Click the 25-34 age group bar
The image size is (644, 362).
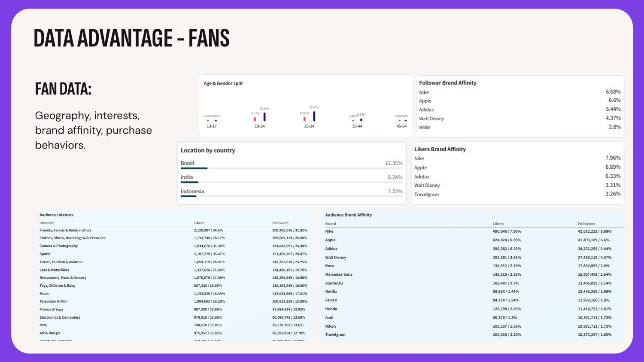pyautogui.click(x=314, y=116)
